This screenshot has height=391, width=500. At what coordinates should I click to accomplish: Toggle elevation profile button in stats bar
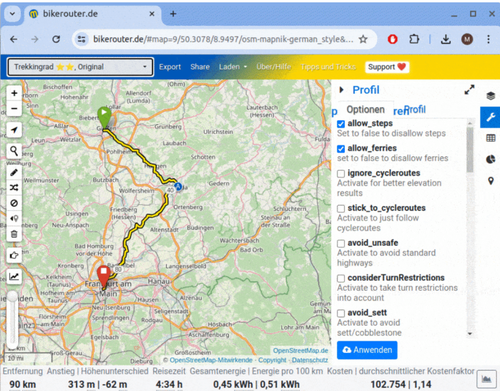point(486,379)
